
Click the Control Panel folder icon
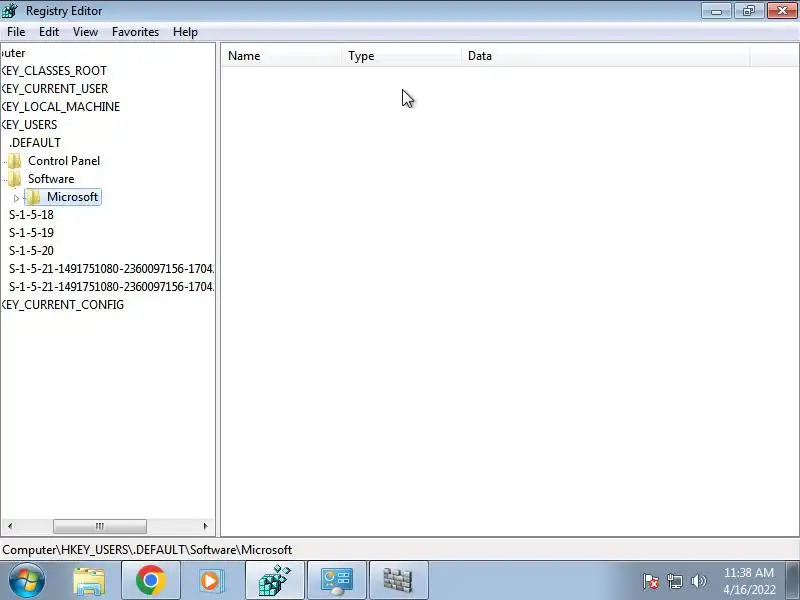tap(14, 161)
